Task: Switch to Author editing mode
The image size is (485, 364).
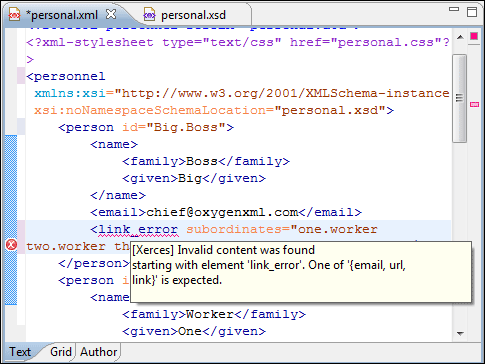Action: [x=98, y=352]
